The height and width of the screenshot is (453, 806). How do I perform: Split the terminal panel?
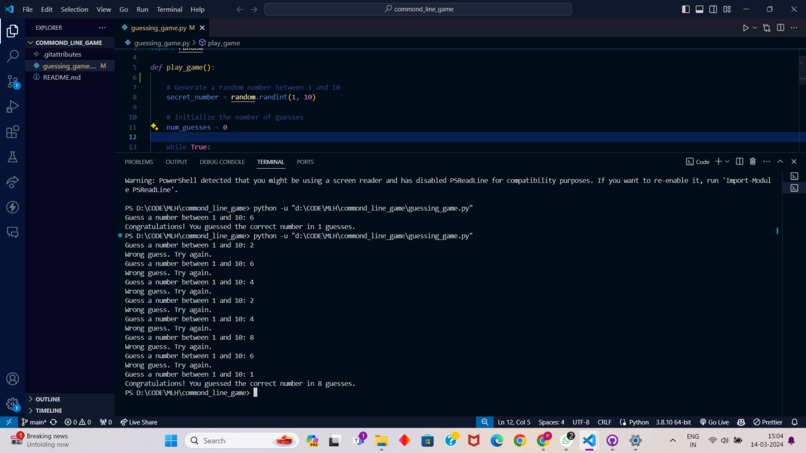(739, 161)
